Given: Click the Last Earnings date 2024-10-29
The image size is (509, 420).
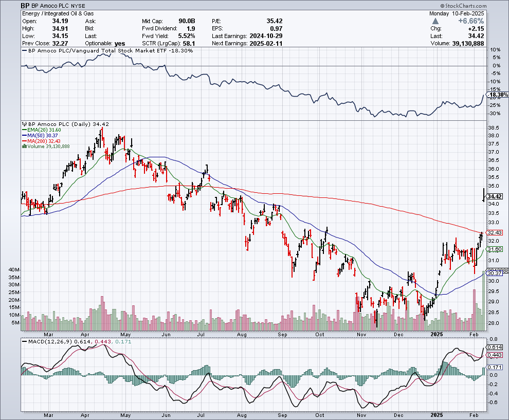Looking at the screenshot, I should [266, 36].
